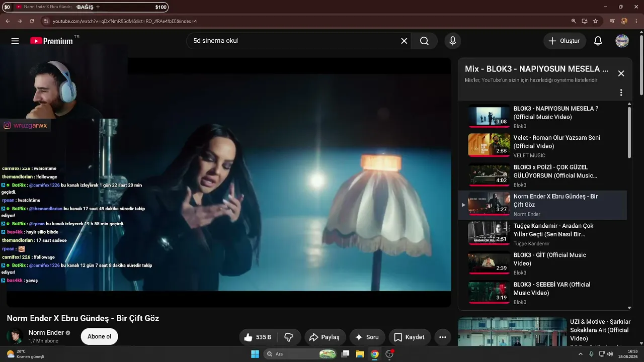The width and height of the screenshot is (644, 362).
Task: Switch to Chrome on the taskbar
Action: coord(374,354)
